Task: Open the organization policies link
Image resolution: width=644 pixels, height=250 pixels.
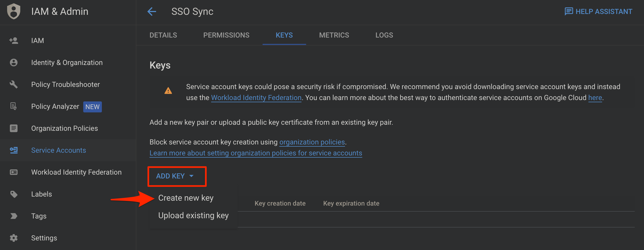Action: tap(312, 142)
